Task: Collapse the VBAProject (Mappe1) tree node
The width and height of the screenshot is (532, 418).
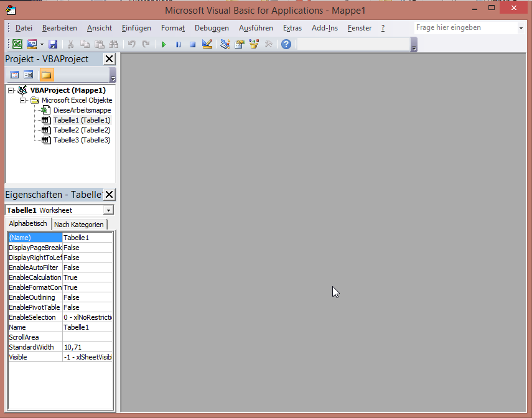Action: point(11,90)
